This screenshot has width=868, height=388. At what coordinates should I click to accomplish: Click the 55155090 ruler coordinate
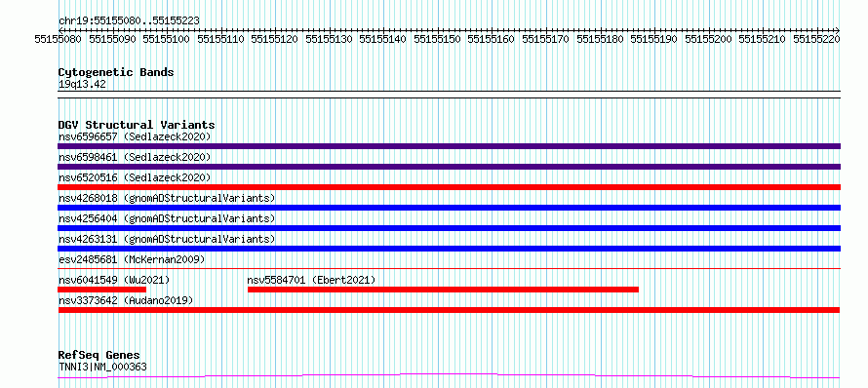point(112,39)
